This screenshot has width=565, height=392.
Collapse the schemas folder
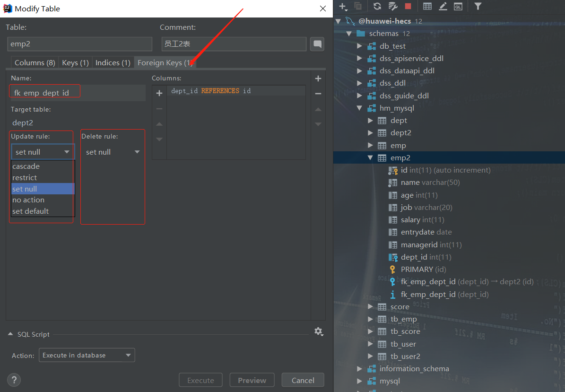tap(349, 34)
